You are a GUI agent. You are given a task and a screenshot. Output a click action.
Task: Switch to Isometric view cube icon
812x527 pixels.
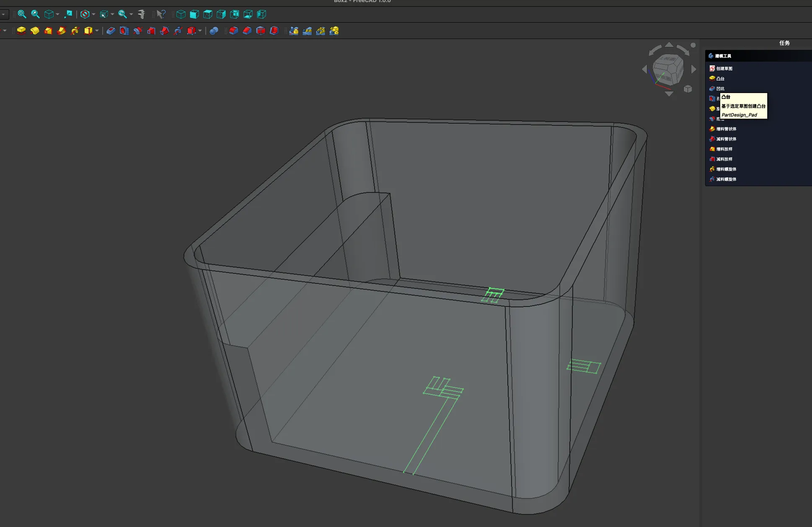pyautogui.click(x=181, y=14)
